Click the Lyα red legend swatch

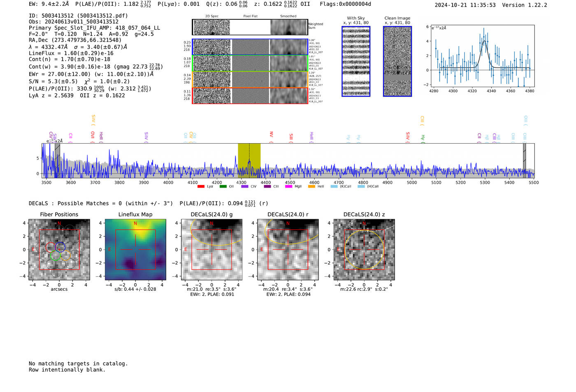tap(201, 186)
